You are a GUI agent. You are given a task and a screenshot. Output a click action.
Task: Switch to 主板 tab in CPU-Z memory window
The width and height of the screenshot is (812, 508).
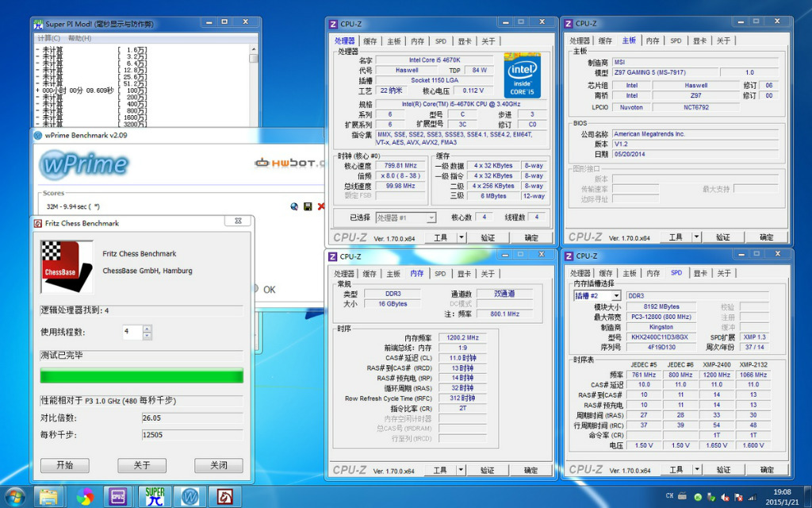pos(393,273)
